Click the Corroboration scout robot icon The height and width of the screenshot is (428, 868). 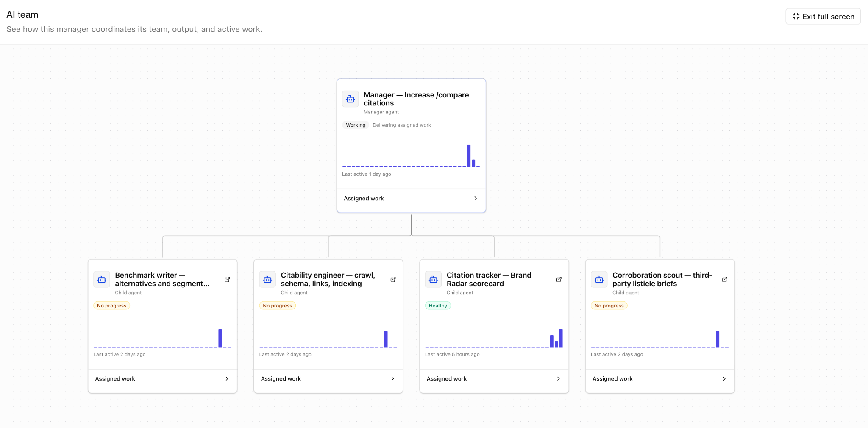(x=599, y=279)
